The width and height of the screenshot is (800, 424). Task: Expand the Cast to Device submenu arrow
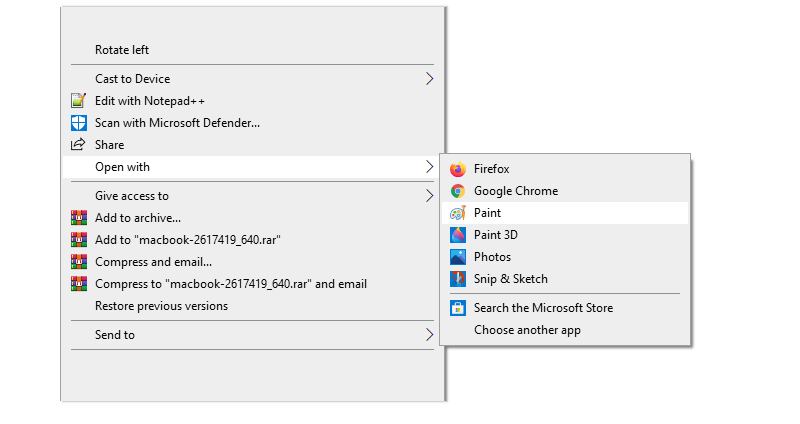tap(430, 79)
